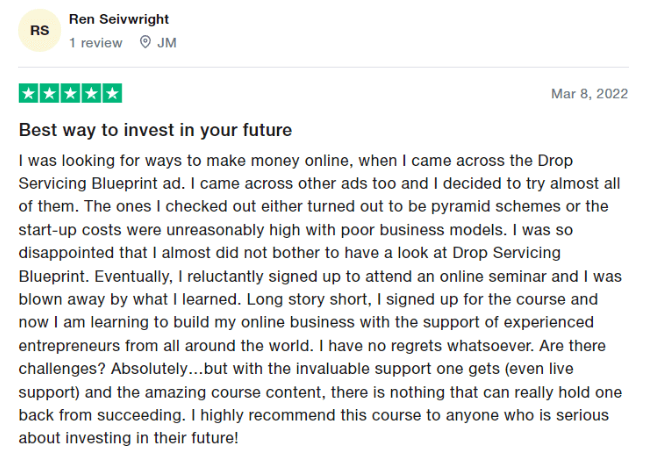Click the third green rating star
650x460 pixels.
[70, 93]
